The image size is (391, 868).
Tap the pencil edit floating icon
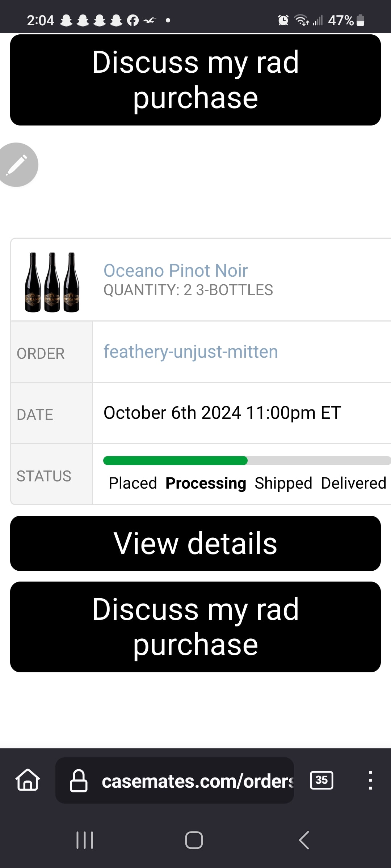[x=17, y=165]
